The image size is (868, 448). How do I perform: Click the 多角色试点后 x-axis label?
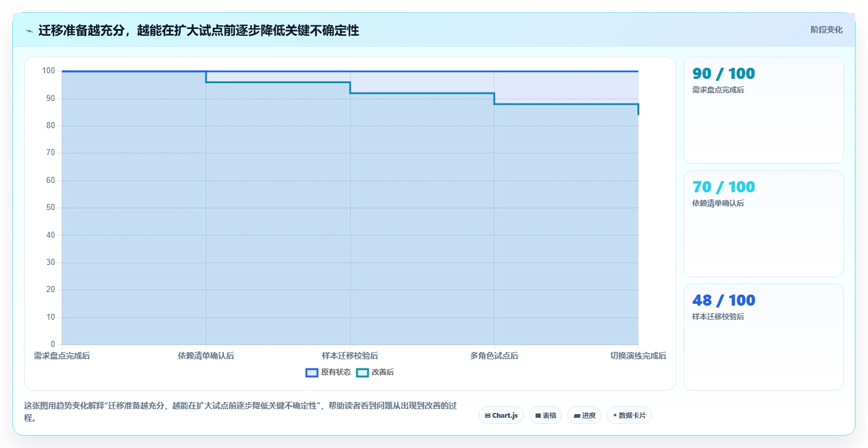(x=494, y=356)
